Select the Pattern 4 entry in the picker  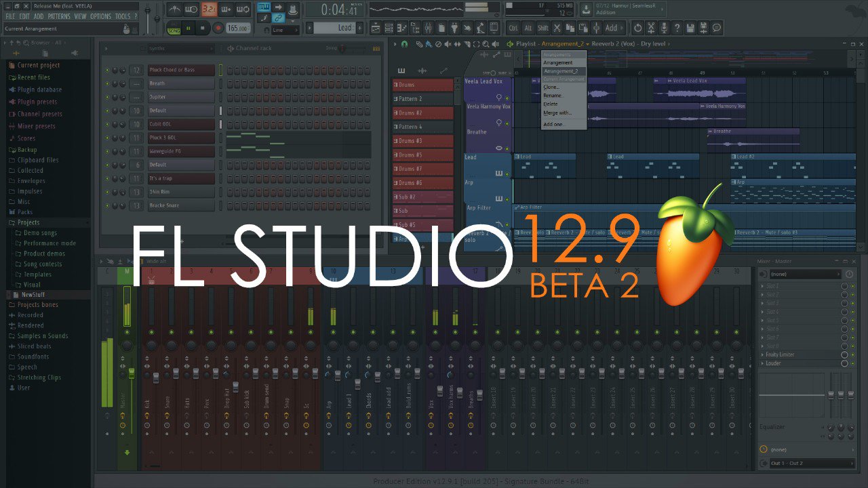(422, 127)
